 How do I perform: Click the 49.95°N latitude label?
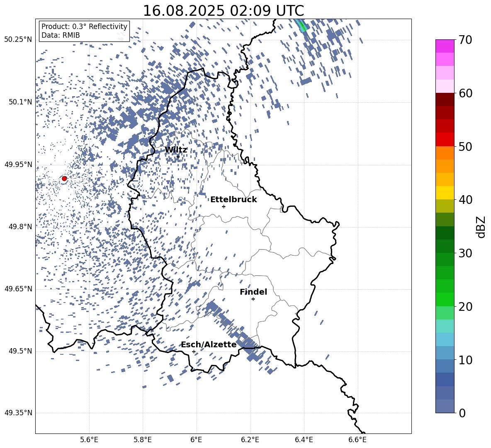[x=18, y=165]
